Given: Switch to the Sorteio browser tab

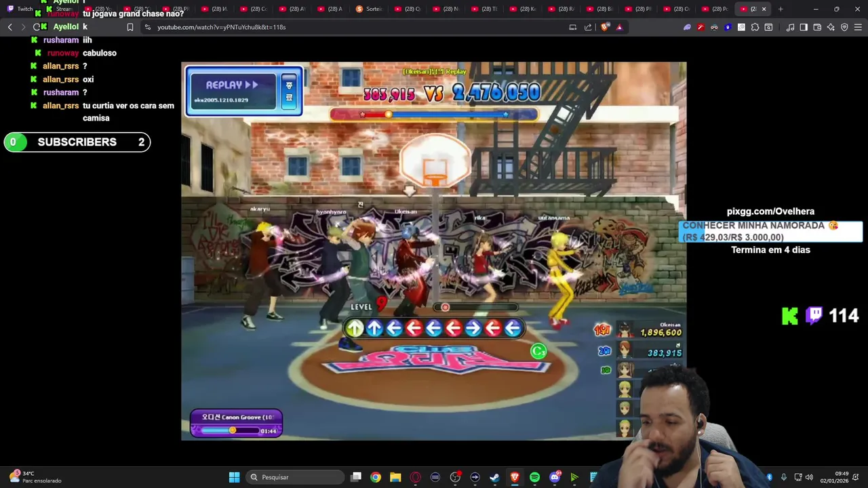Looking at the screenshot, I should click(x=370, y=9).
